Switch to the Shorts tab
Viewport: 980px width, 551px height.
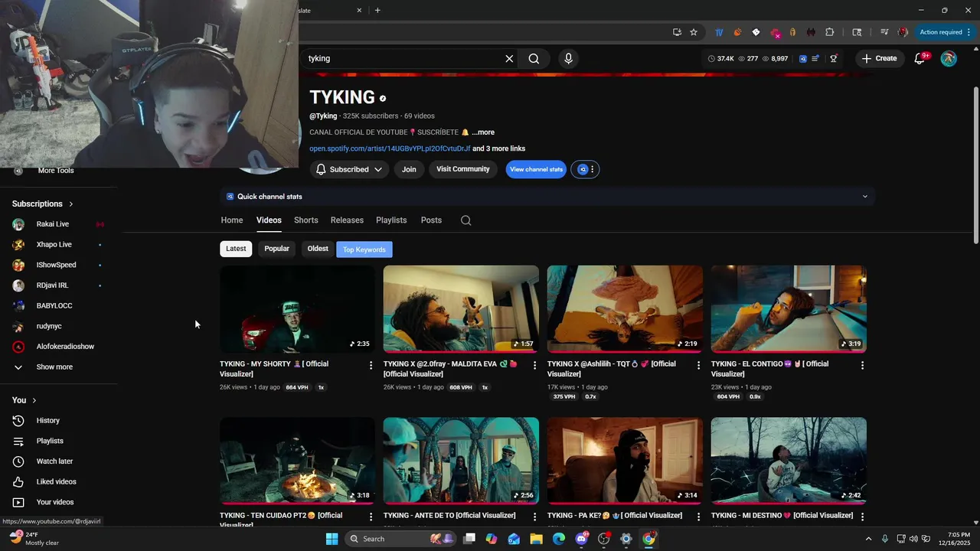click(x=306, y=220)
